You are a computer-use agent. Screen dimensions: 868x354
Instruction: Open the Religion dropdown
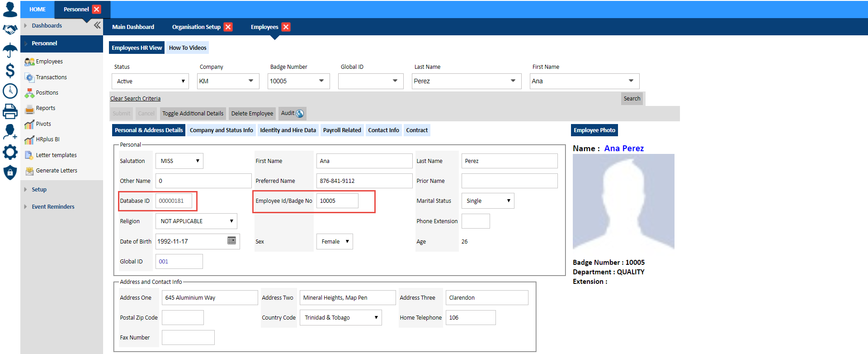tap(196, 221)
